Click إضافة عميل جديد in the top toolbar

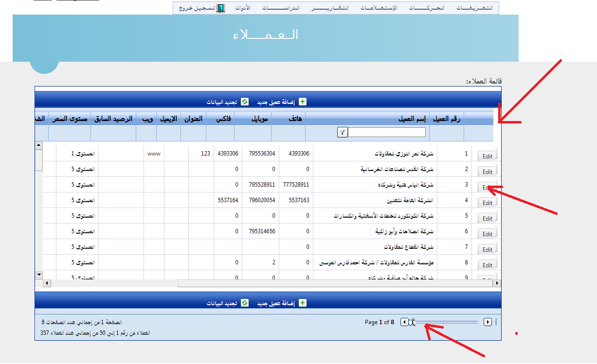click(276, 102)
